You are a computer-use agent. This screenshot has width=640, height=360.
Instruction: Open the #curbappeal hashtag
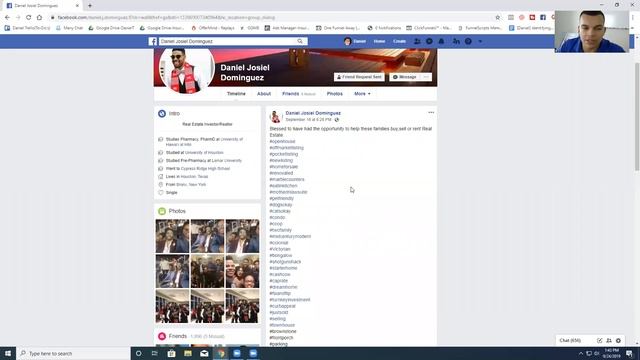(282, 306)
